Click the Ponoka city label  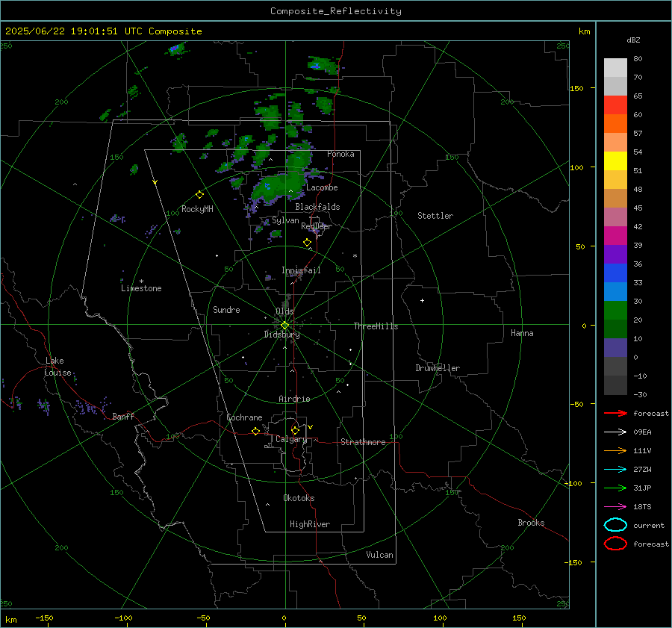click(x=340, y=154)
